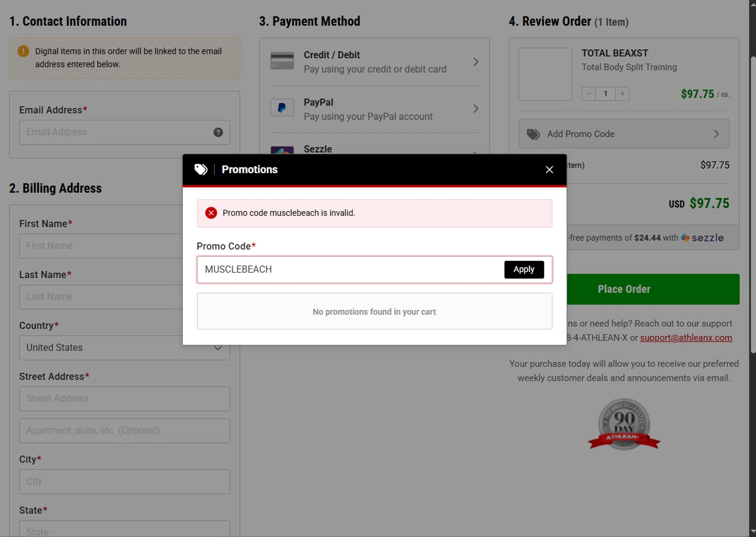The height and width of the screenshot is (537, 756).
Task: Click the Place Order button
Action: click(653, 289)
